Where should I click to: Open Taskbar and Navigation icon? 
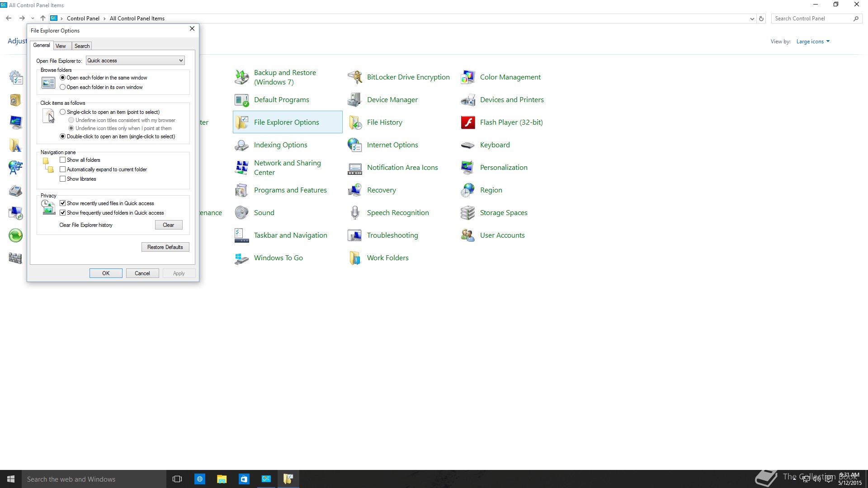pos(242,235)
